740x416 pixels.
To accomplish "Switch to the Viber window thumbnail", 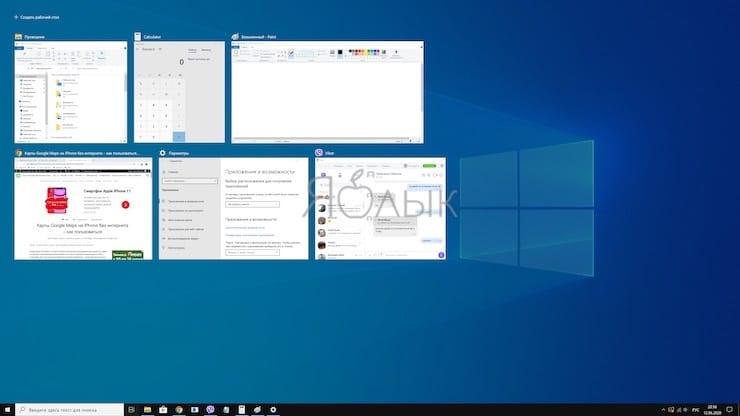I will tap(380, 208).
